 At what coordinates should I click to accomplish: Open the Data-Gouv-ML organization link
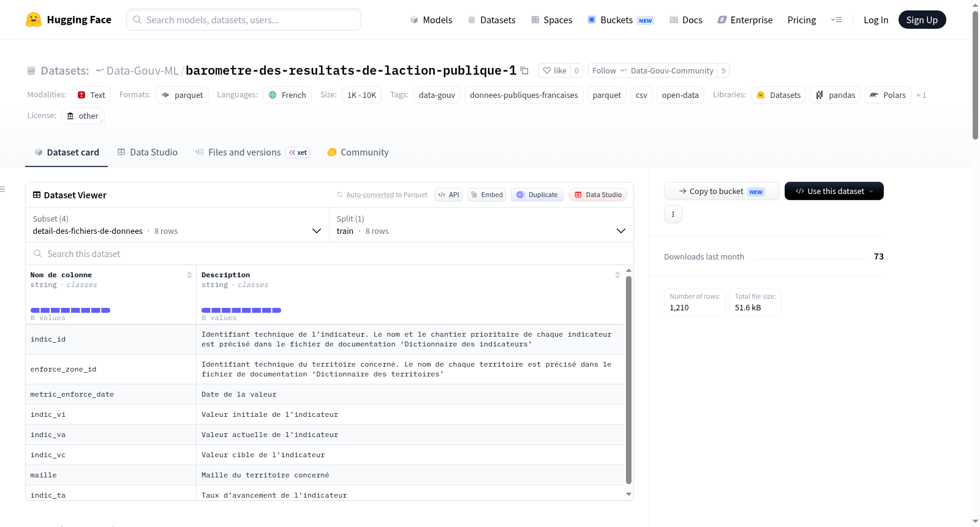tap(142, 70)
